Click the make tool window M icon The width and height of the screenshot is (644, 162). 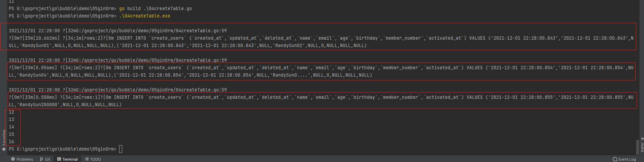tap(642, 138)
